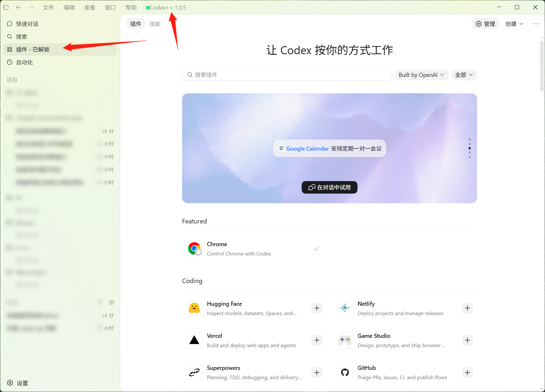Image resolution: width=545 pixels, height=392 pixels.
Task: Click the Featured section heading
Action: 194,221
